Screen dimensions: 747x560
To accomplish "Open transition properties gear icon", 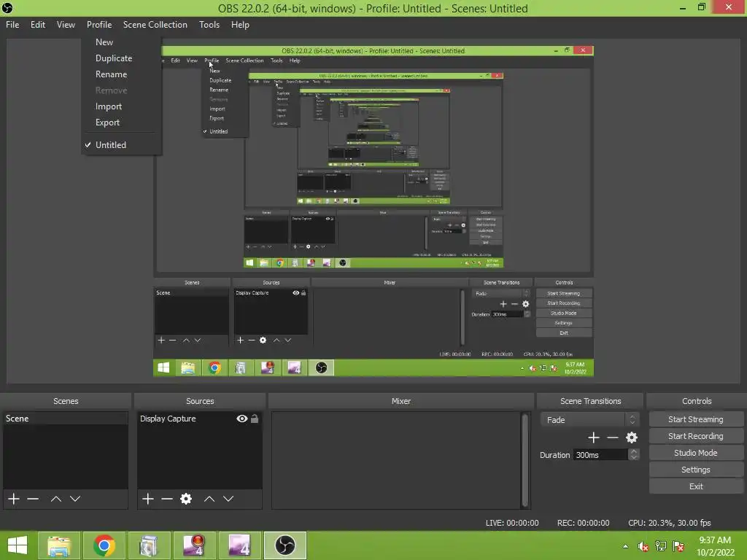I will tap(632, 437).
